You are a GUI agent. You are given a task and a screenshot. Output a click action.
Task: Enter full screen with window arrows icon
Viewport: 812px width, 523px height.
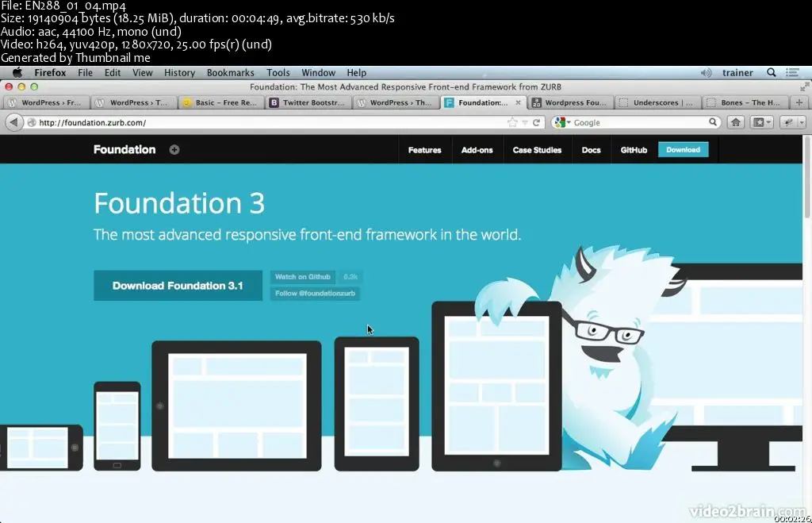(x=804, y=87)
